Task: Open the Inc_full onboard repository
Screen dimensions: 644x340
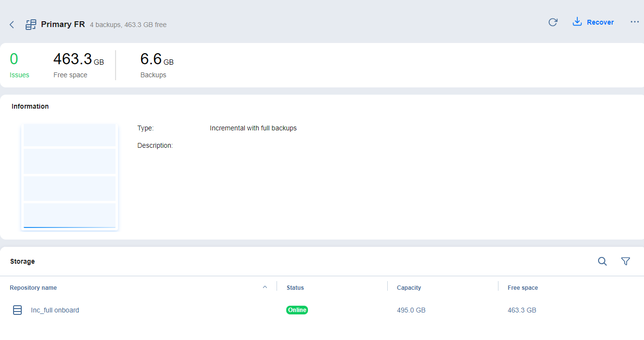Action: (x=55, y=310)
